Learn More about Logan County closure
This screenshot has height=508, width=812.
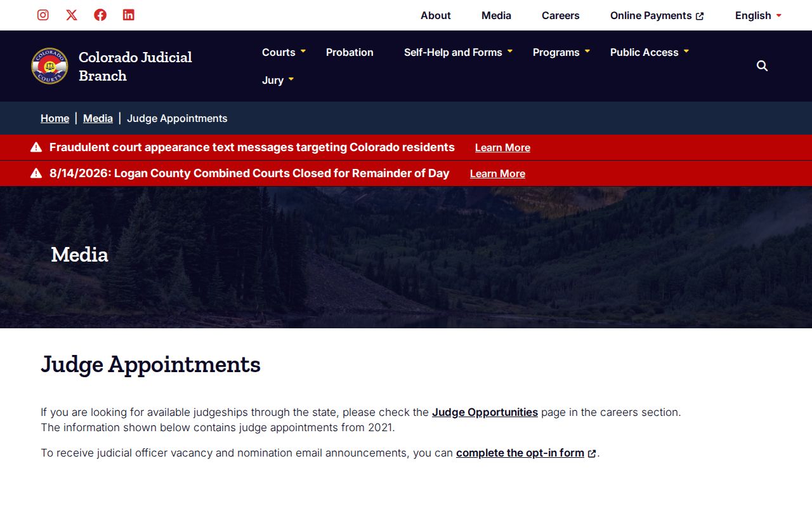point(497,173)
